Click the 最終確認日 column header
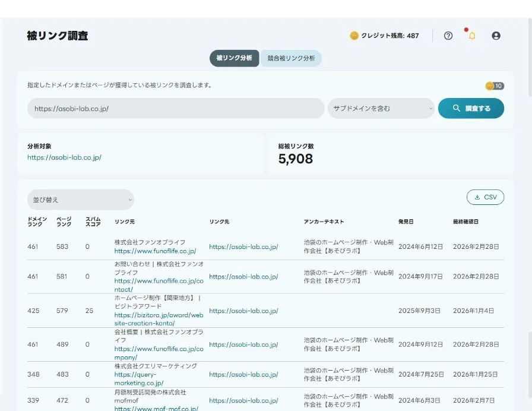Viewport: 532px width, 411px height. [465, 222]
